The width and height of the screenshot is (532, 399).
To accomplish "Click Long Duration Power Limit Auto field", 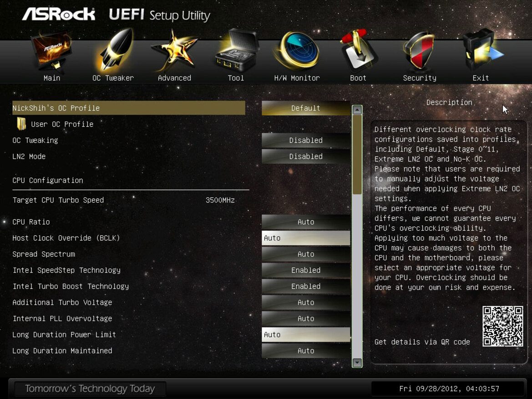I will click(306, 334).
